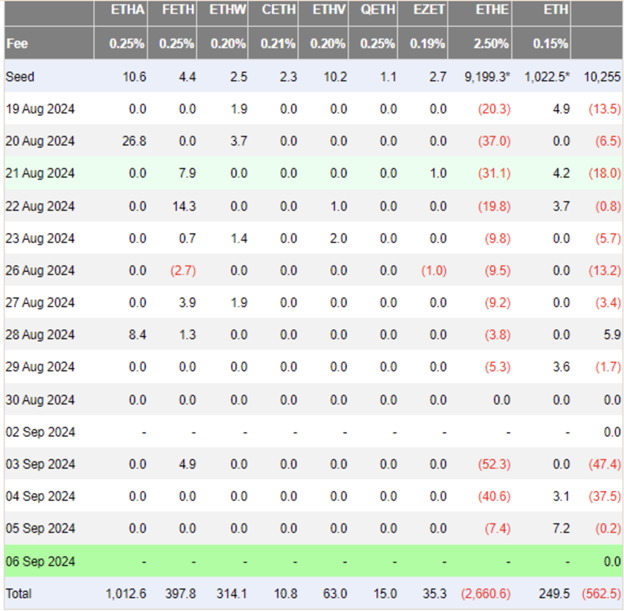Select the Seed row label
624x611 pixels.
[20, 77]
